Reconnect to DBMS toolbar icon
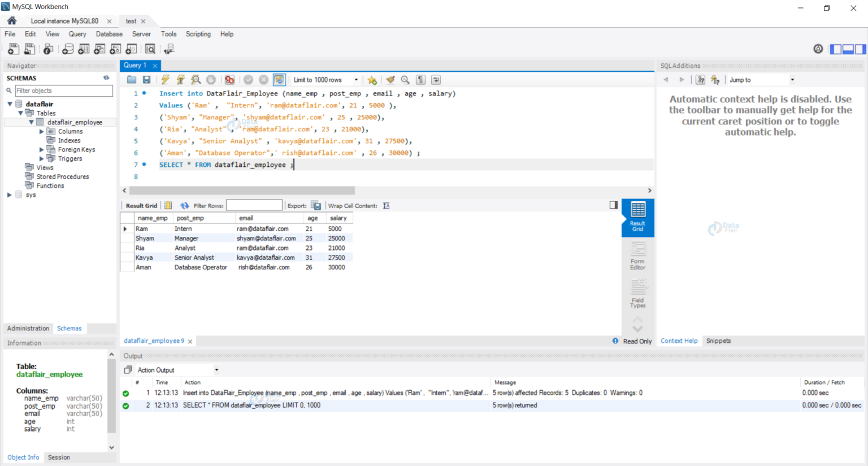Viewport: 868px width, 466px height. (x=169, y=49)
